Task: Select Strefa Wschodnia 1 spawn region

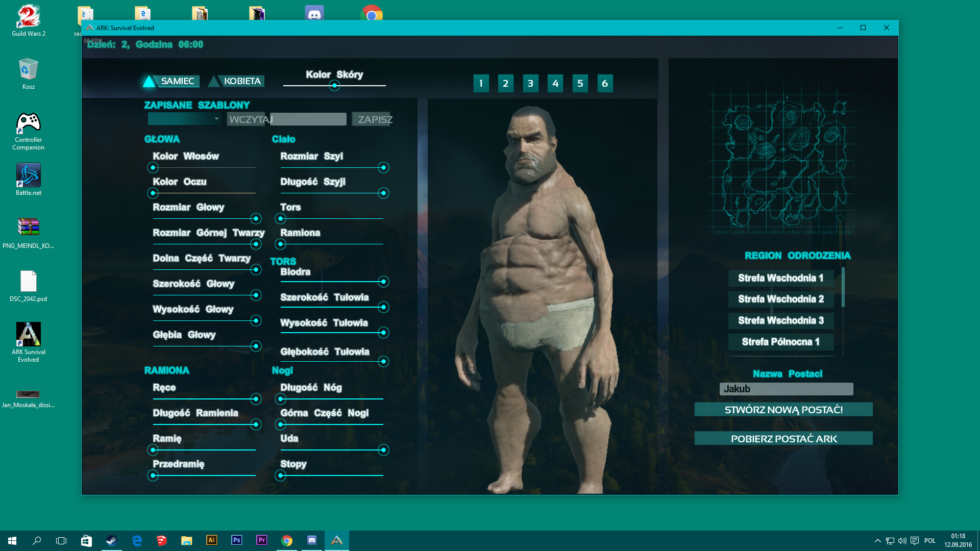Action: 781,278
